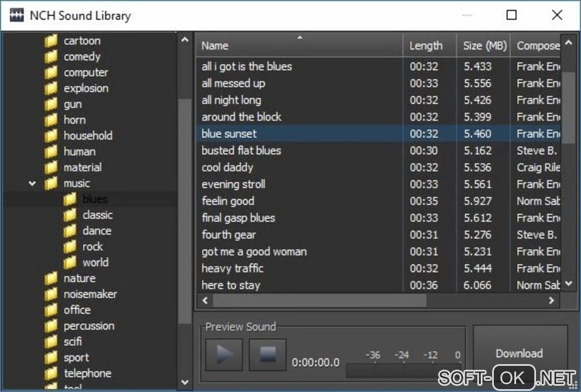
Task: Click sound list scroll up arrow
Action: click(569, 43)
